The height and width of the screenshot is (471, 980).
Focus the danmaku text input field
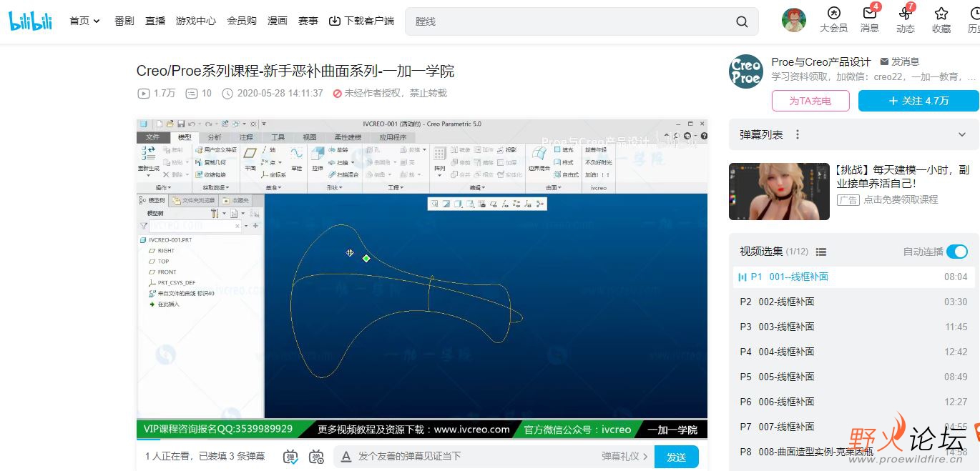(476, 457)
